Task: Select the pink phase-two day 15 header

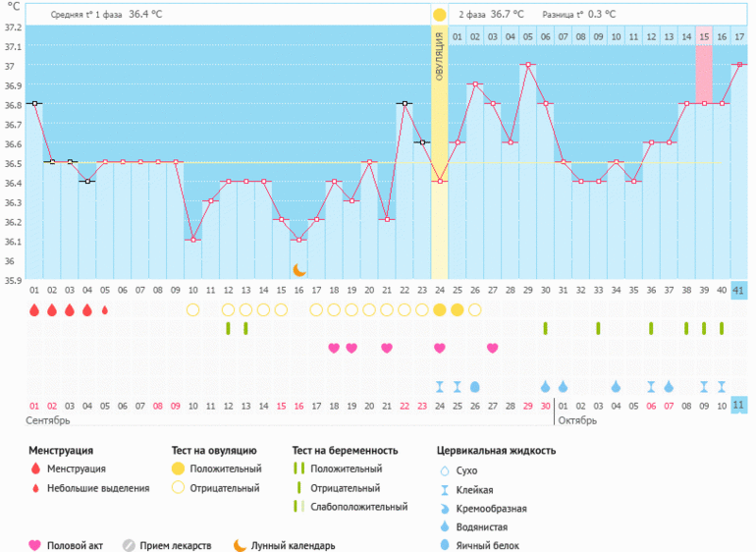Action: [703, 36]
